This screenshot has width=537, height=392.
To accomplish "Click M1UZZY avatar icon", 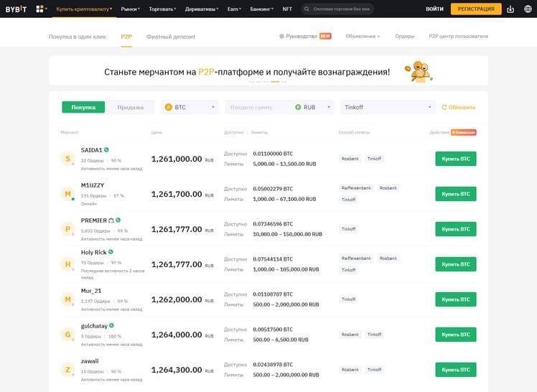I will tap(67, 194).
